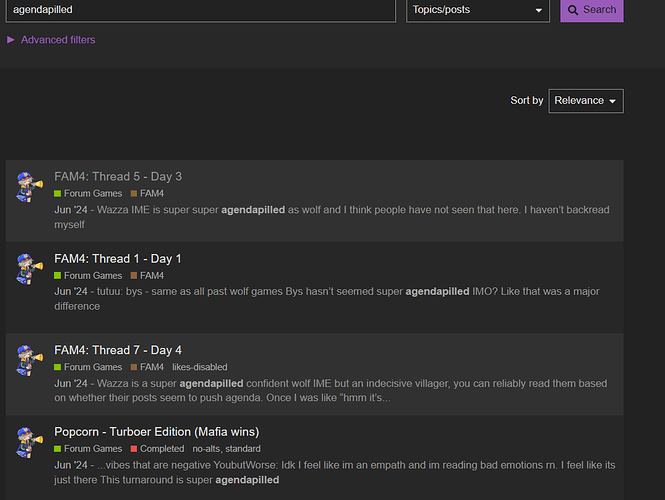Image resolution: width=665 pixels, height=500 pixels.
Task: Click the magnifier icon in Search button
Action: pos(572,10)
